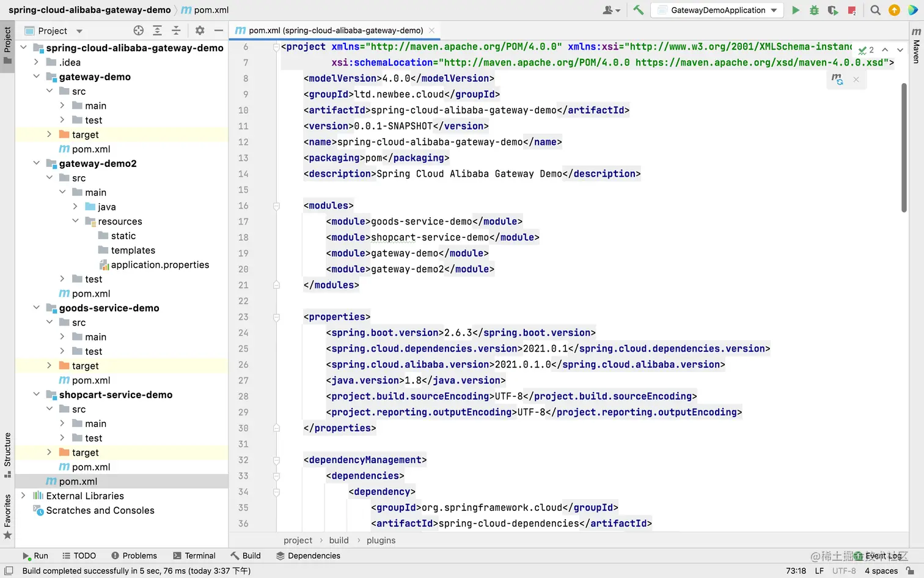Open the Problems tool window tab
Image resolution: width=924 pixels, height=578 pixels.
point(134,556)
